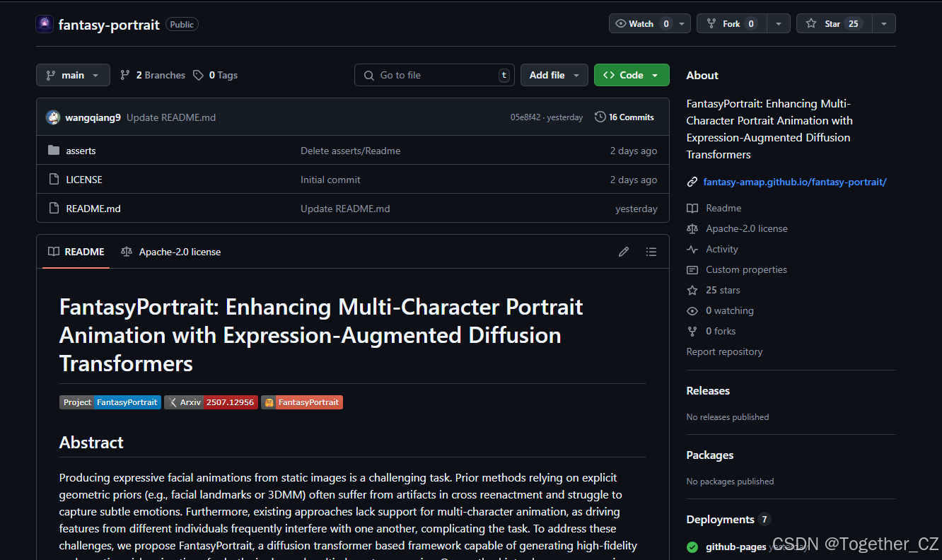The width and height of the screenshot is (942, 560).
Task: Open wangqiang9's profile avatar
Action: point(53,117)
